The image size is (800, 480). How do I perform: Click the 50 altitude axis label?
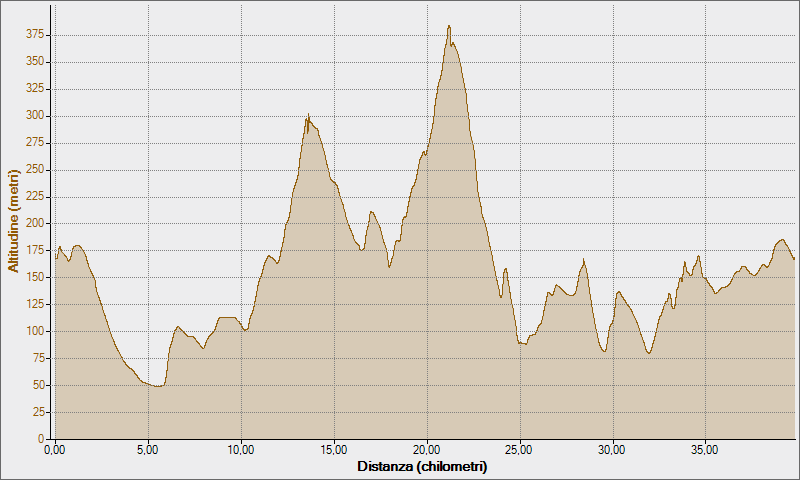tap(38, 385)
